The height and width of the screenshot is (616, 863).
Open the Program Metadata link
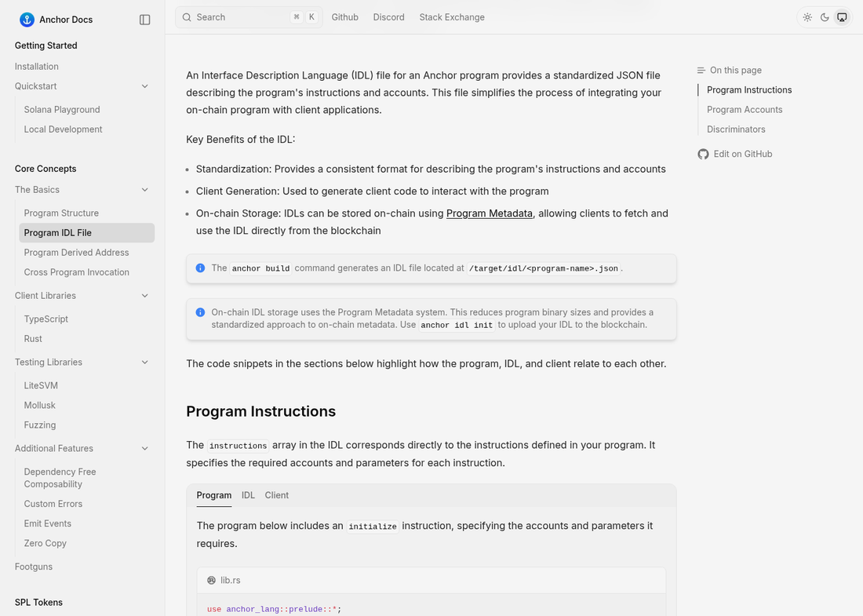click(x=490, y=213)
